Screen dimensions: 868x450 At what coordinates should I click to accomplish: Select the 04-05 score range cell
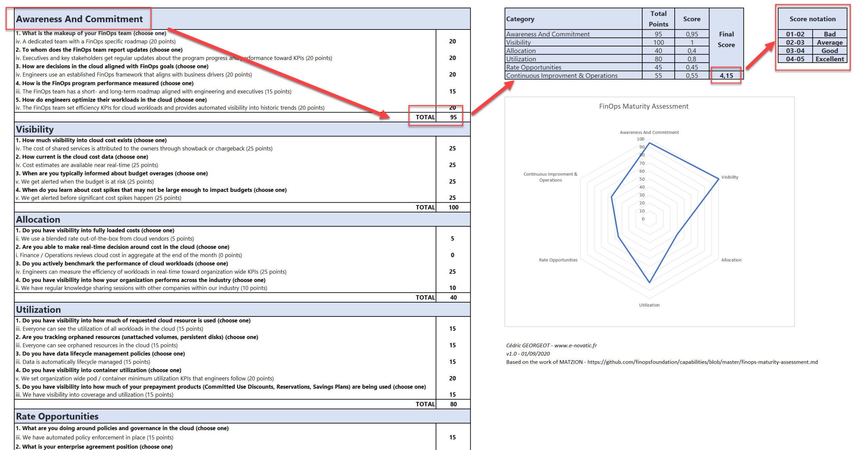point(795,59)
